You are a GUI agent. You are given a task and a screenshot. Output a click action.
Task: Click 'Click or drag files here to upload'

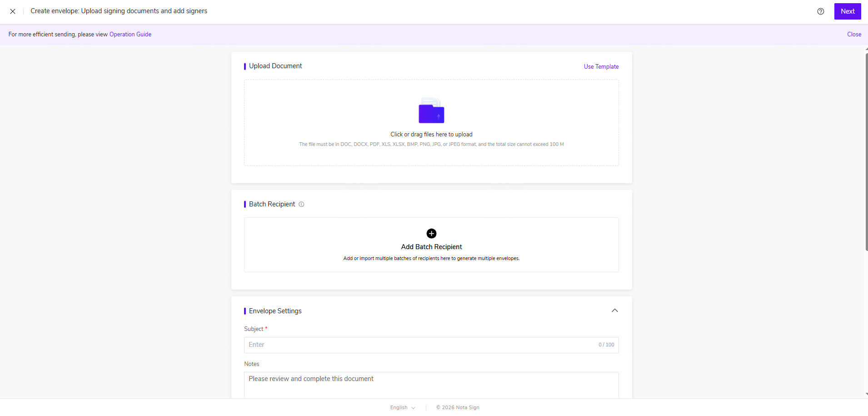(431, 134)
